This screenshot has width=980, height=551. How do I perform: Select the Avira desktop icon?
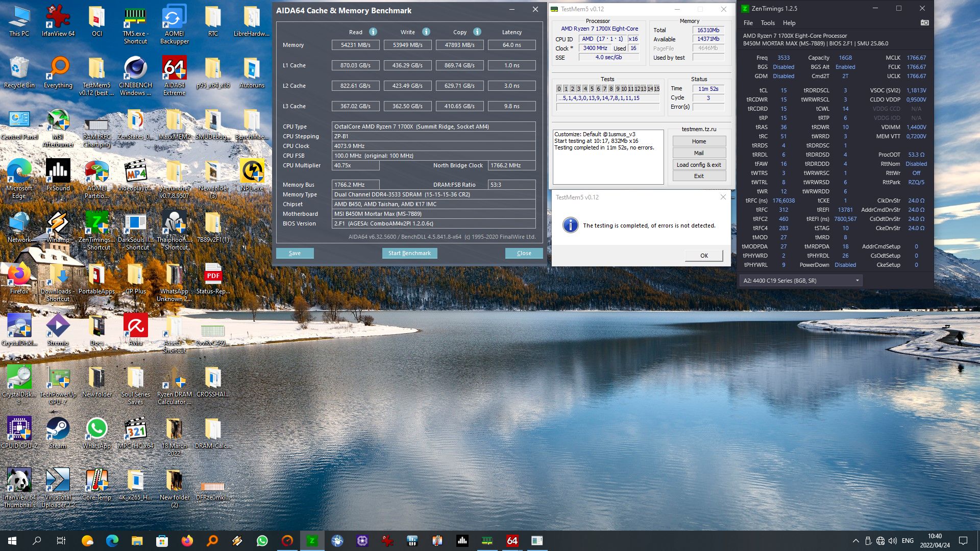point(136,330)
